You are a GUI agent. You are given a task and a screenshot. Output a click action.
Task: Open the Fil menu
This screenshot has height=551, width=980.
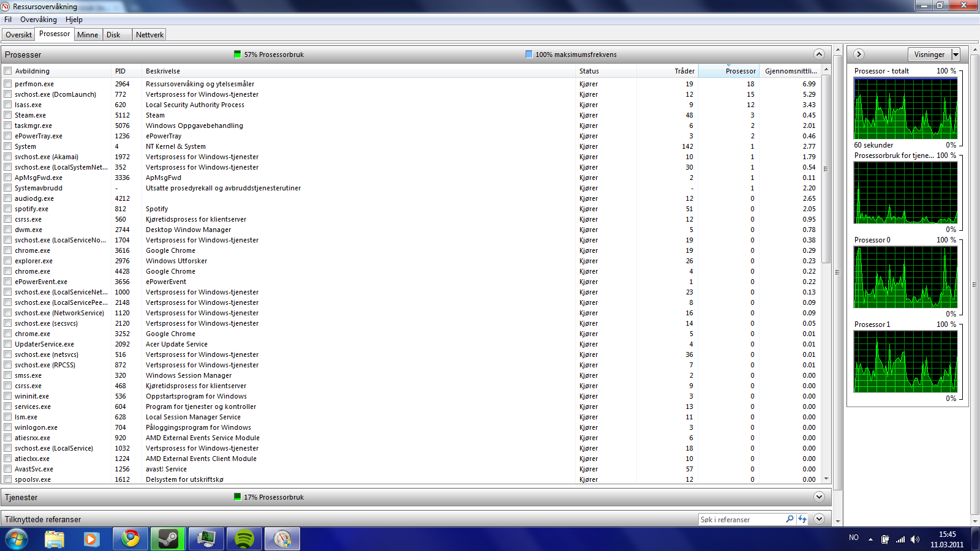pyautogui.click(x=8, y=20)
